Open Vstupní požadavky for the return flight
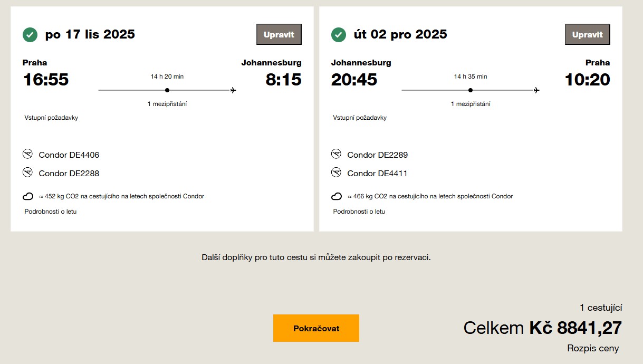This screenshot has width=643, height=364. pyautogui.click(x=360, y=118)
